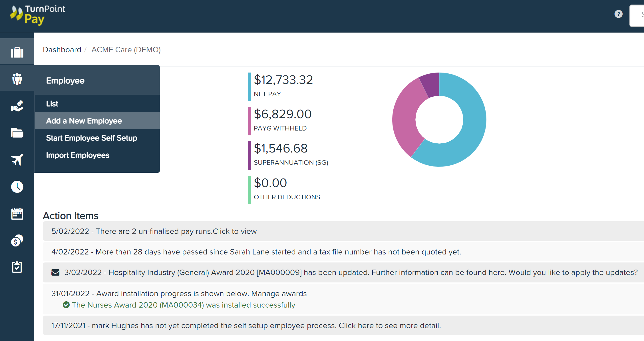
Task: Open the briefcase business section in the sidebar
Action: pos(17,51)
